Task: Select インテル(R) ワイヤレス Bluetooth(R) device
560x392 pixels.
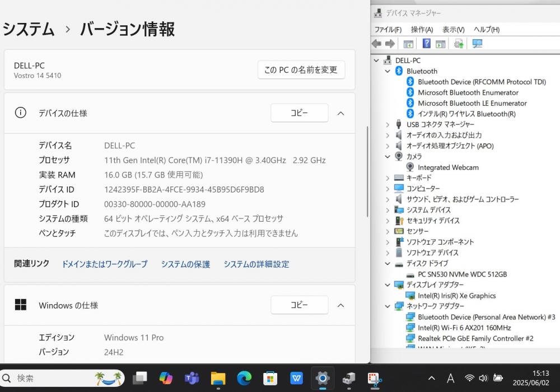Action: pyautogui.click(x=466, y=114)
